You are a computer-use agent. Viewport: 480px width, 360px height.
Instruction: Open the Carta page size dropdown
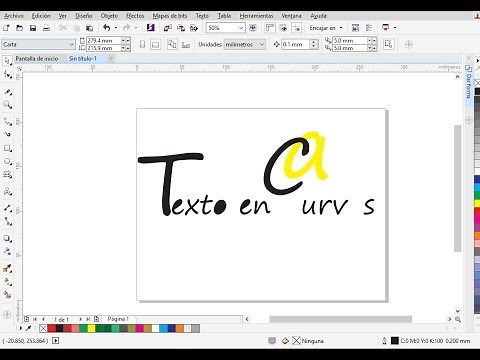pos(71,44)
